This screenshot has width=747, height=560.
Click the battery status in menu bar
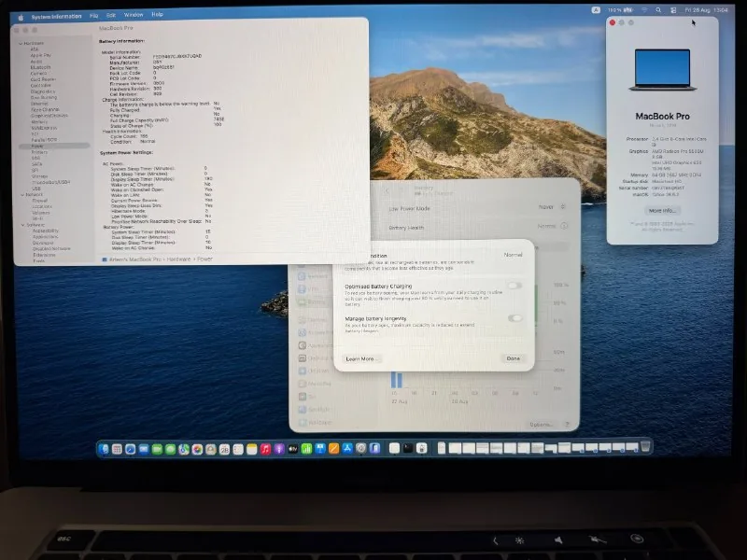(x=620, y=10)
